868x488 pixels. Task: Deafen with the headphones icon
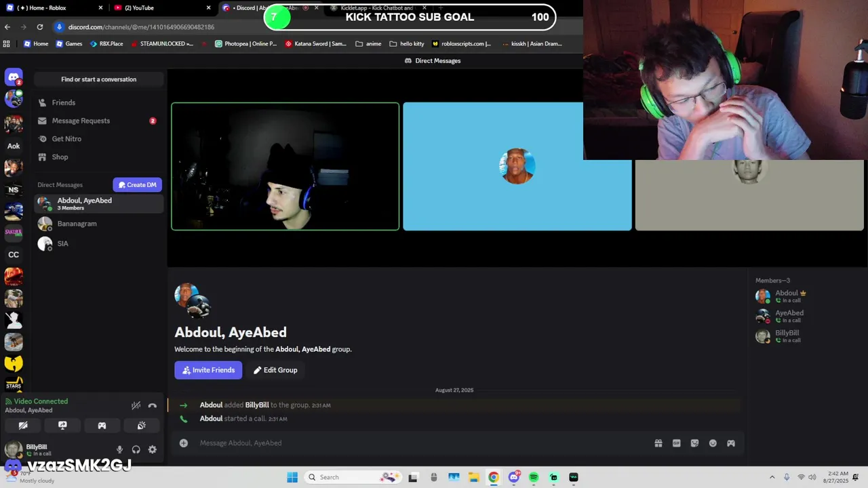pos(136,449)
